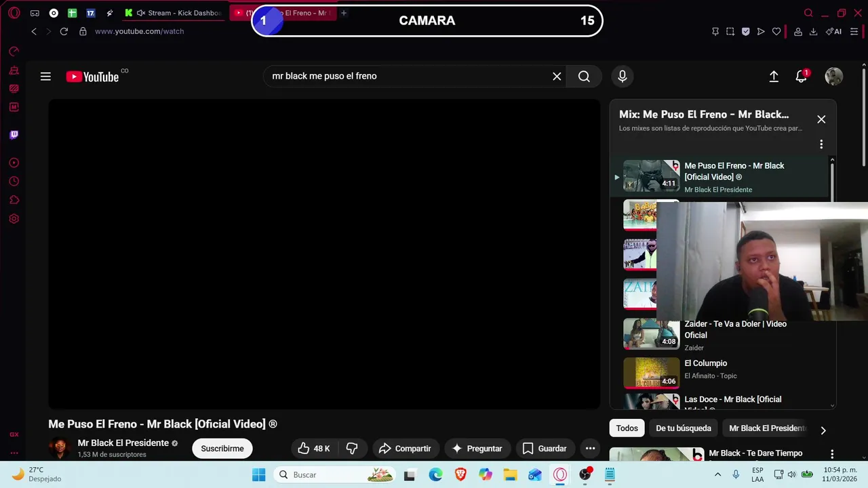Screen dimensions: 868x488
Task: Open Mix playlist three-dot options
Action: (x=821, y=144)
